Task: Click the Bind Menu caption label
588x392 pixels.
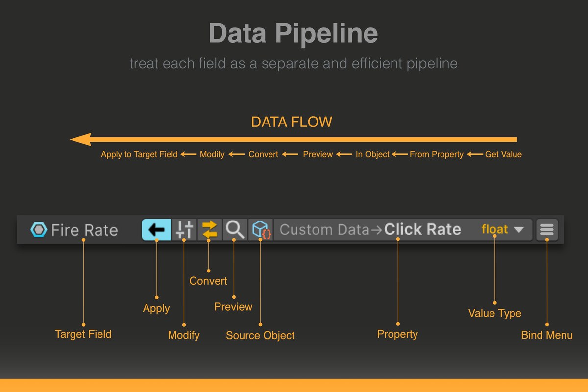Action: click(x=547, y=335)
